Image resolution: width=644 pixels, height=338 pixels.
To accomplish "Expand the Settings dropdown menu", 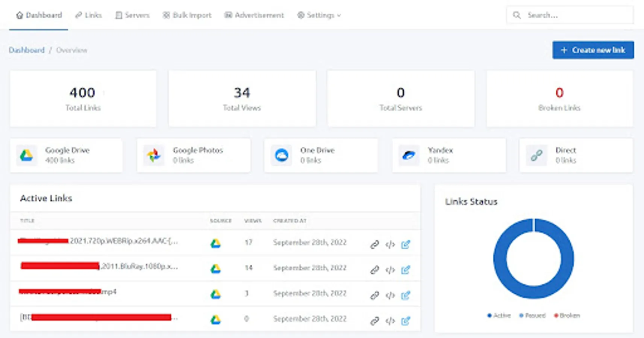I will click(x=319, y=15).
